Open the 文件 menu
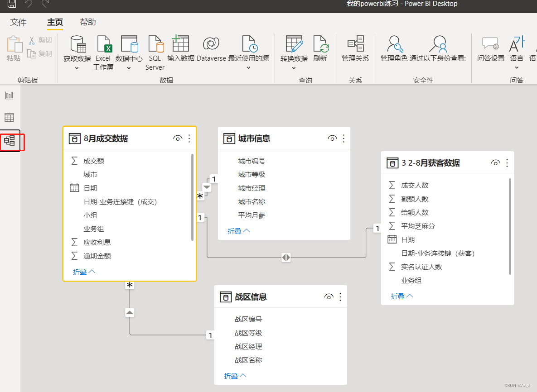The height and width of the screenshot is (392, 537). click(18, 22)
